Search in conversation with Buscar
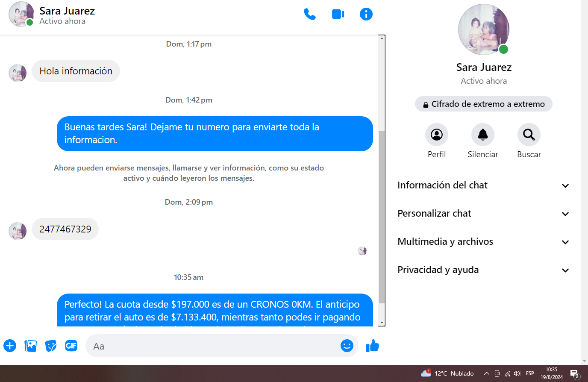The image size is (588, 382). [x=529, y=135]
